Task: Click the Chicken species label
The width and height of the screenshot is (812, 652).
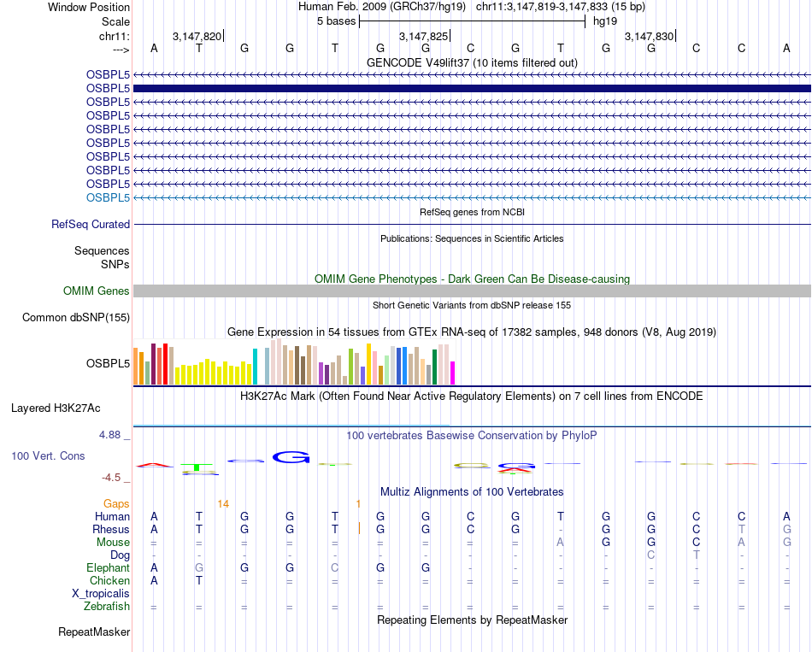Action: coord(109,580)
